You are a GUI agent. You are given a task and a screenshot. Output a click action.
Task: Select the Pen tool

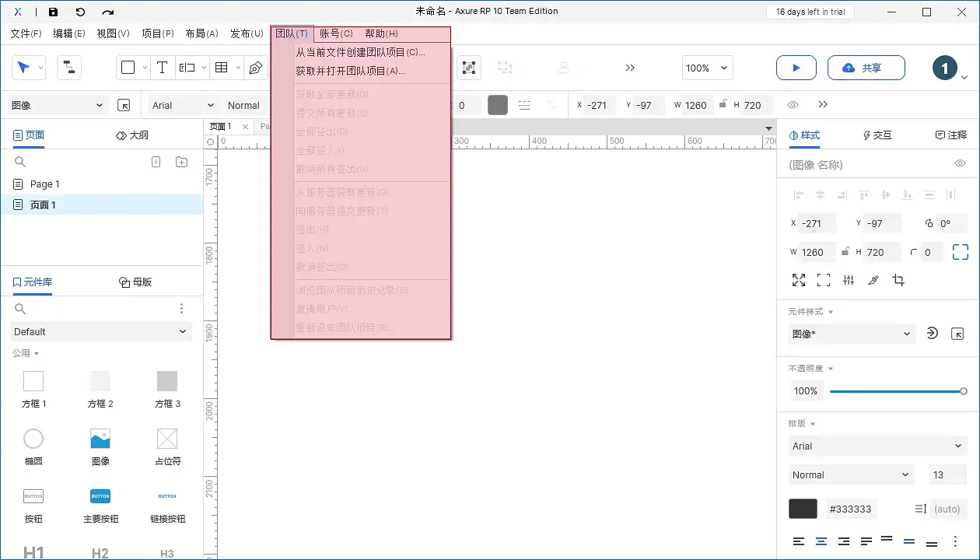(x=254, y=68)
